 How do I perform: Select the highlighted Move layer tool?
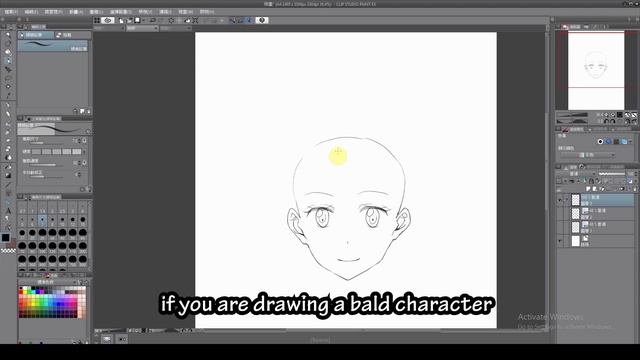8,60
